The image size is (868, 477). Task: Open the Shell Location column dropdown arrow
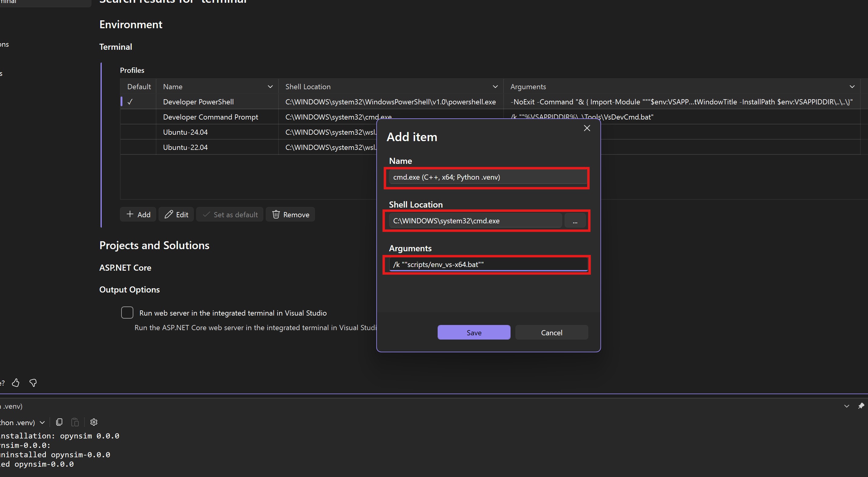tap(495, 87)
